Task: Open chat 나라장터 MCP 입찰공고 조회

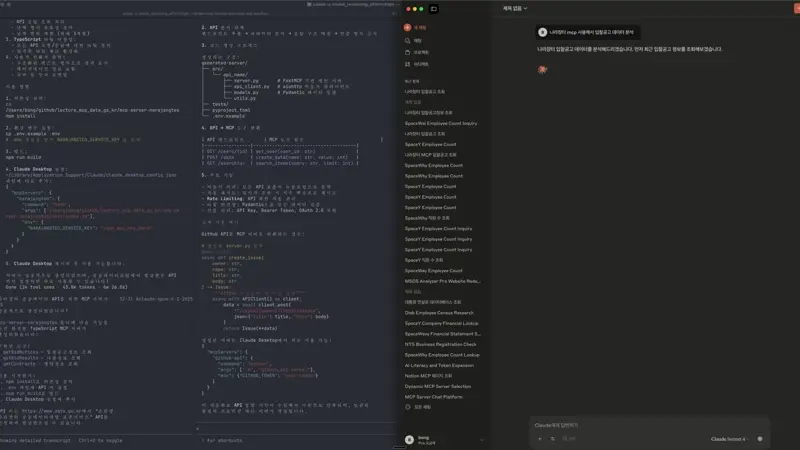Action: coord(431,155)
